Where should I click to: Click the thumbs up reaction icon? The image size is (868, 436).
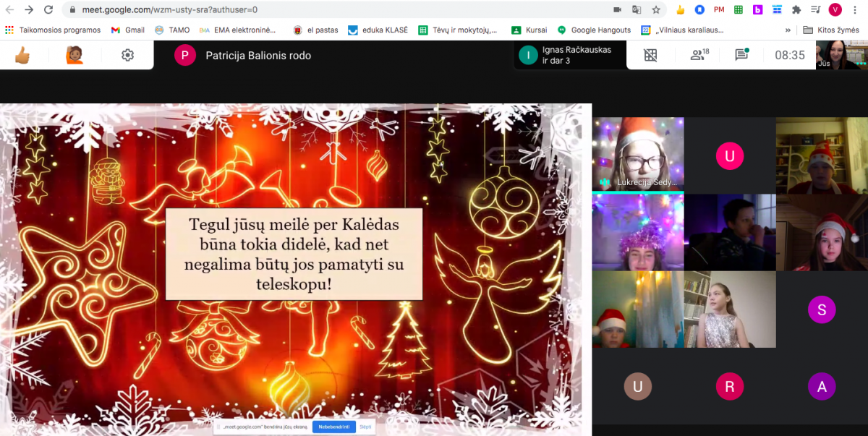tap(22, 55)
